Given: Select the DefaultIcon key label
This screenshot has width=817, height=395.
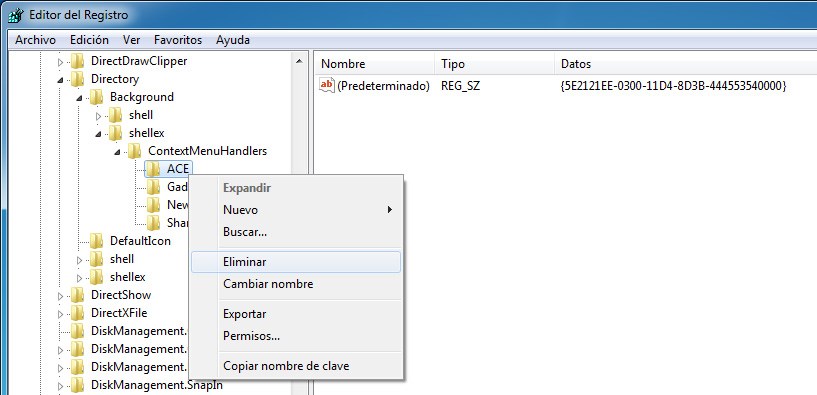Looking at the screenshot, I should click(x=140, y=241).
